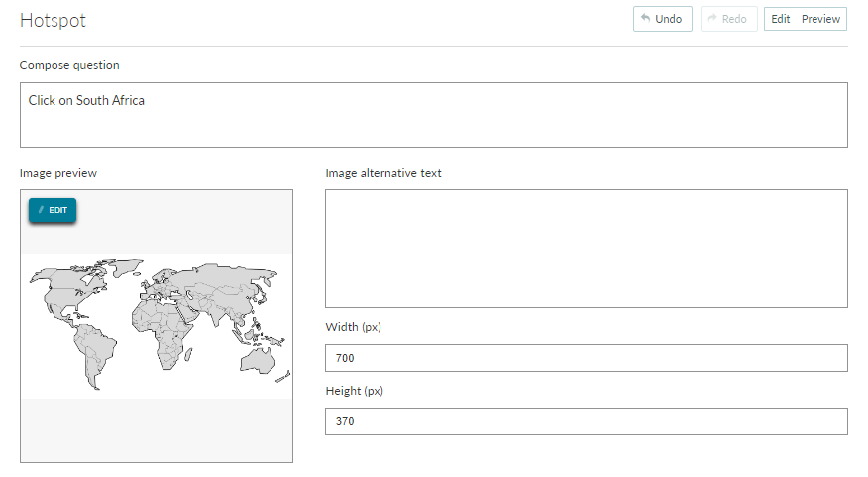Click inside Image alternative text area
Screen dimensions: 868x477
(587, 249)
